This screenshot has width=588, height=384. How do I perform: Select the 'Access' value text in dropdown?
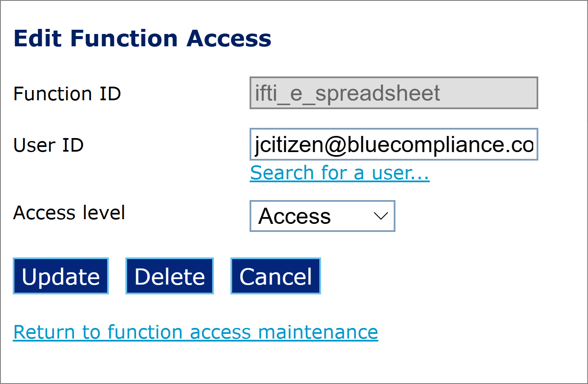tap(295, 216)
